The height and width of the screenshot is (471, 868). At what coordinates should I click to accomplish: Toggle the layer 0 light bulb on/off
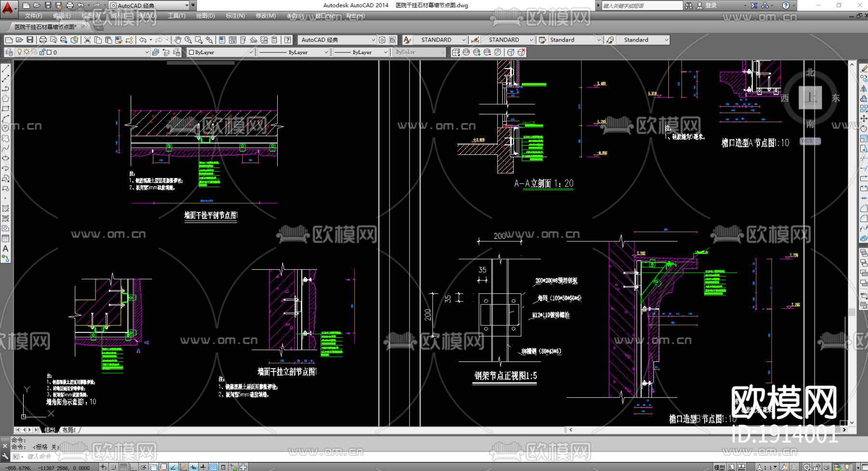(19, 52)
